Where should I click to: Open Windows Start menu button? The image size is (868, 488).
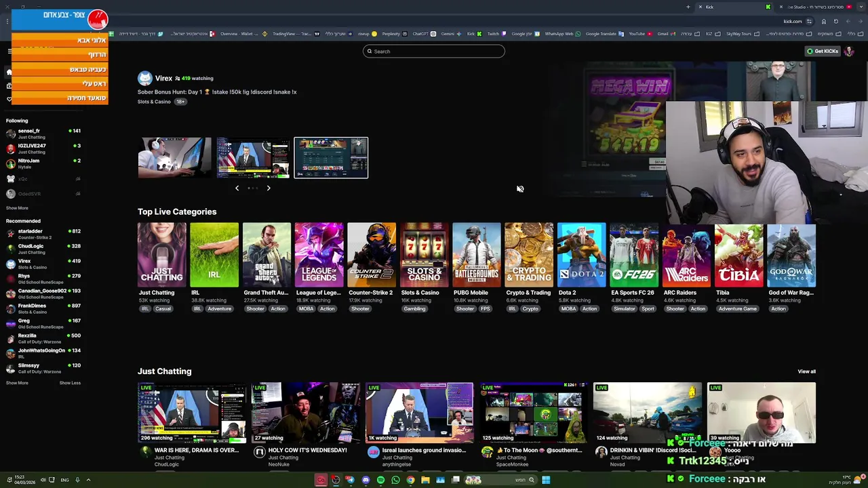pos(546,480)
